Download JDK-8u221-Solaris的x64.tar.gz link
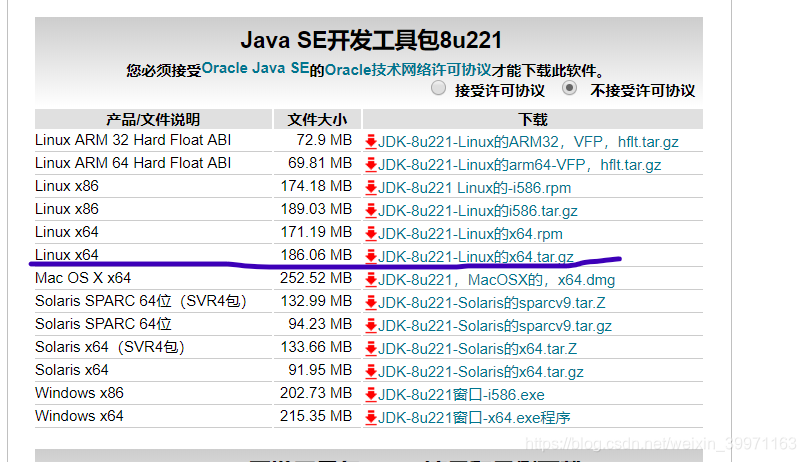The height and width of the screenshot is (462, 806). (481, 372)
